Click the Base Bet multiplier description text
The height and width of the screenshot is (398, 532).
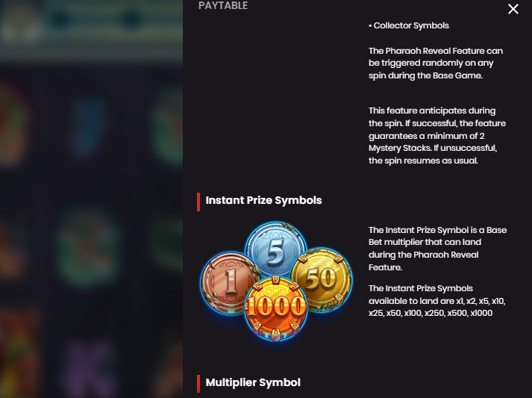(438, 249)
